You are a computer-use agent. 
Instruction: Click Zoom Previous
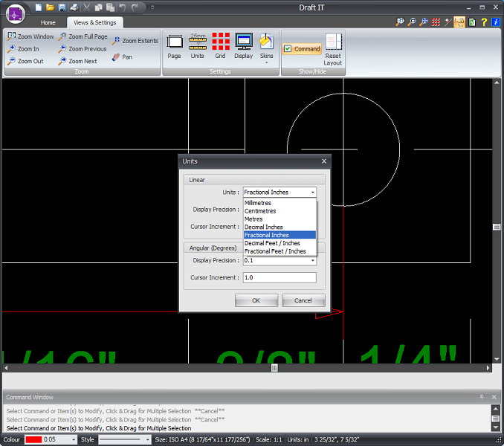pyautogui.click(x=83, y=49)
